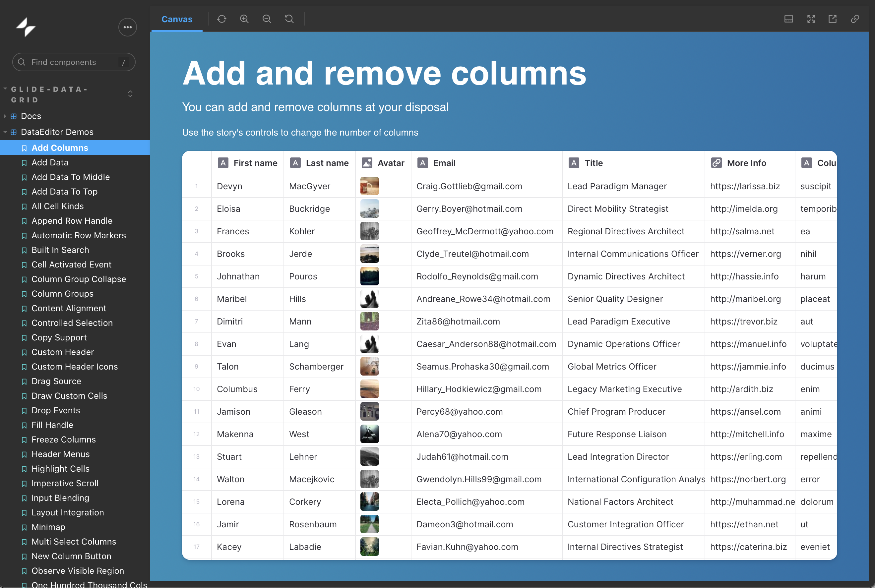This screenshot has height=588, width=875.
Task: Copy the story link
Action: (x=855, y=19)
